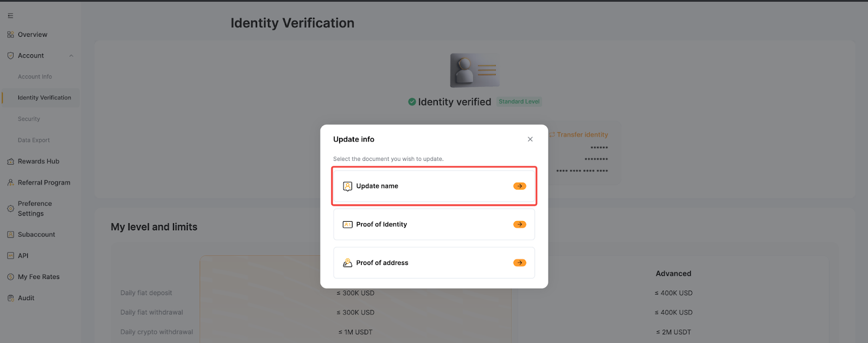
Task: Close the Update info dialog
Action: pyautogui.click(x=530, y=139)
